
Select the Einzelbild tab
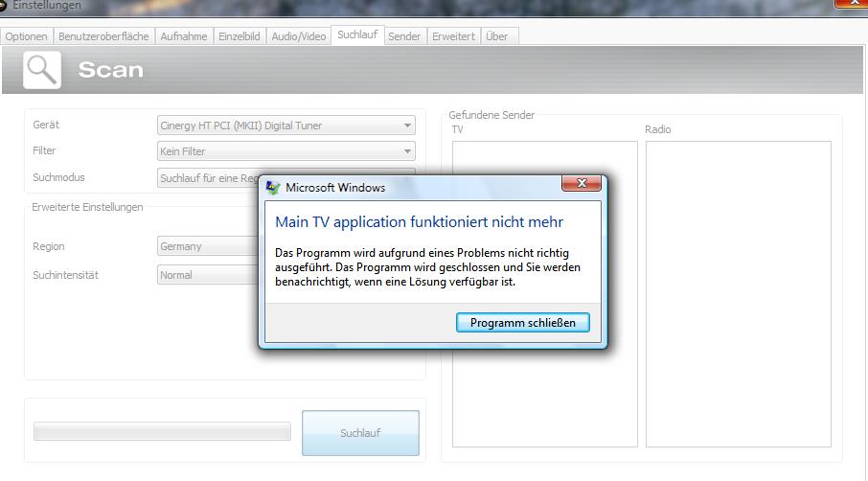[x=240, y=36]
